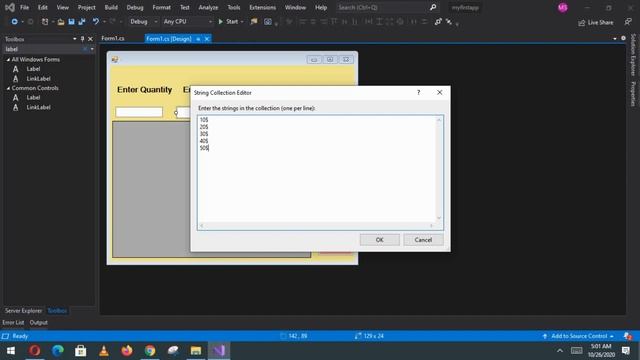Click the MS user account avatar
The image size is (640, 360).
(x=563, y=8)
